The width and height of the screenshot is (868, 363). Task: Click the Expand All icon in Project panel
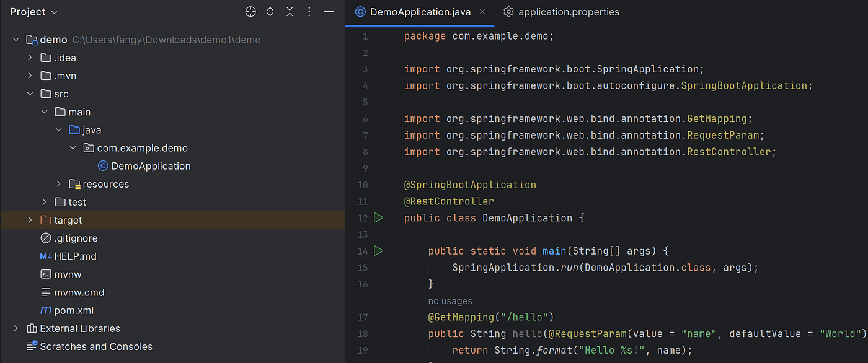click(270, 12)
